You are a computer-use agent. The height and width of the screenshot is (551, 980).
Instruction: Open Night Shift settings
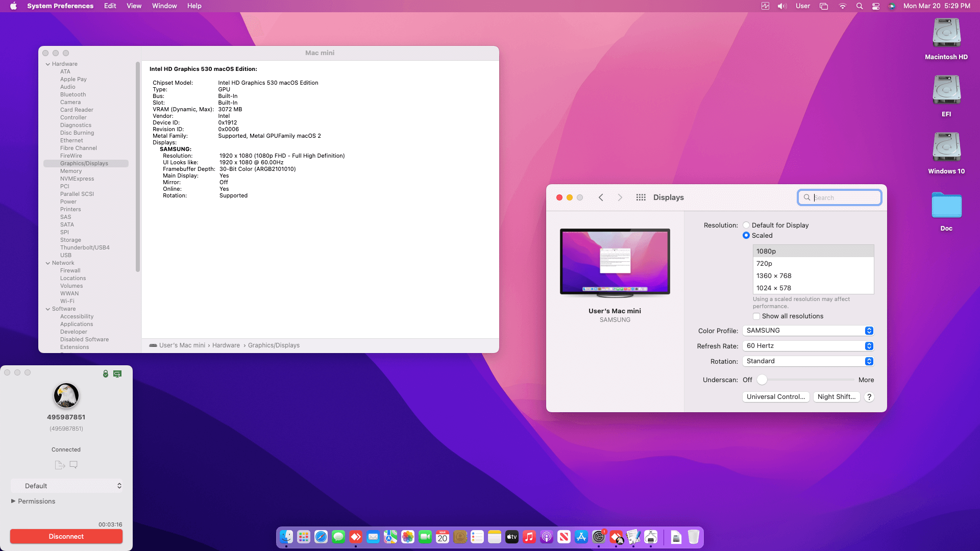[x=836, y=397]
